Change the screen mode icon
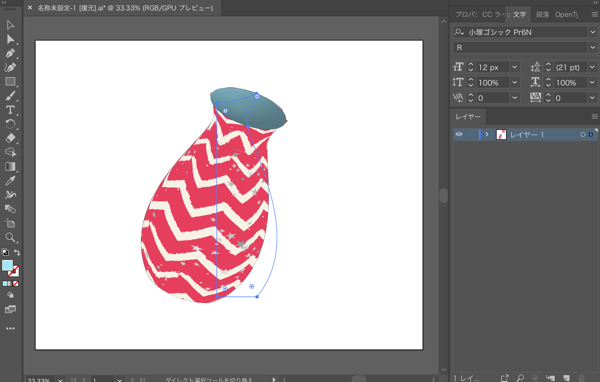The height and width of the screenshot is (382, 600). coord(10,309)
